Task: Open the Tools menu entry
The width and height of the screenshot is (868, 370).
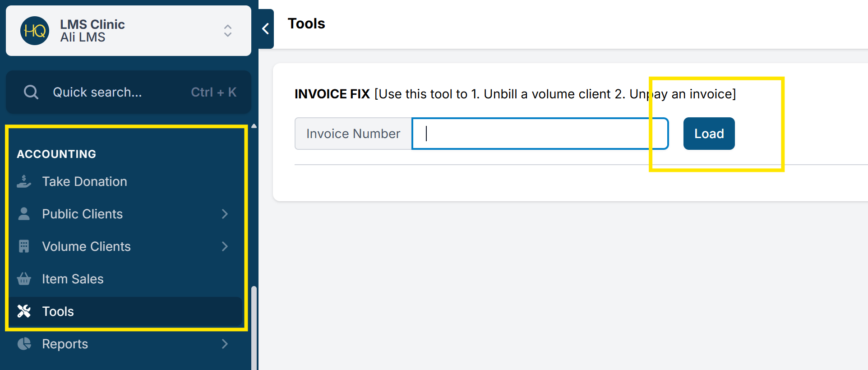Action: click(58, 311)
